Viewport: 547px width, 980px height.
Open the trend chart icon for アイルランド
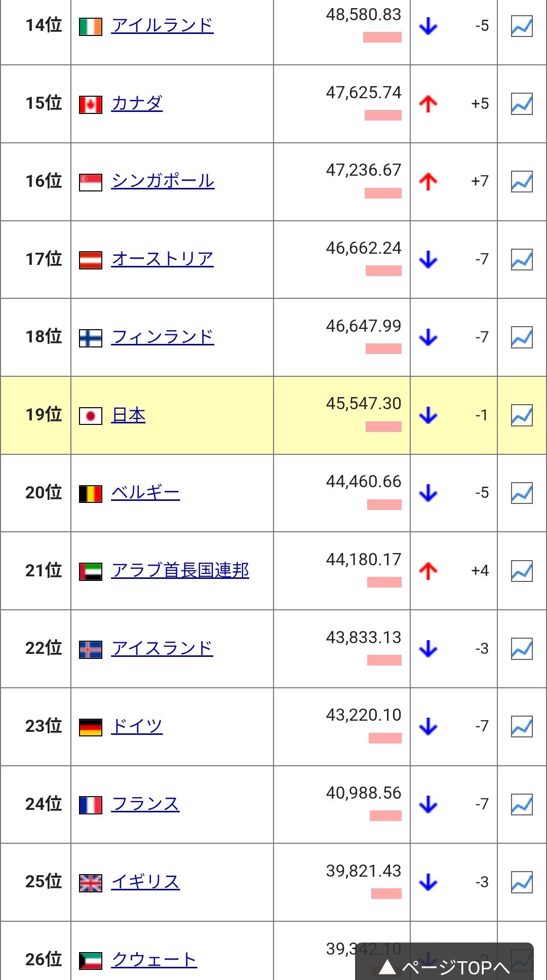click(522, 26)
